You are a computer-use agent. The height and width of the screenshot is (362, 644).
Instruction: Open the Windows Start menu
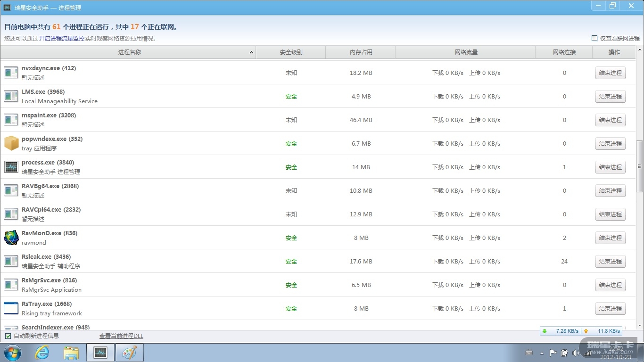[x=12, y=353]
